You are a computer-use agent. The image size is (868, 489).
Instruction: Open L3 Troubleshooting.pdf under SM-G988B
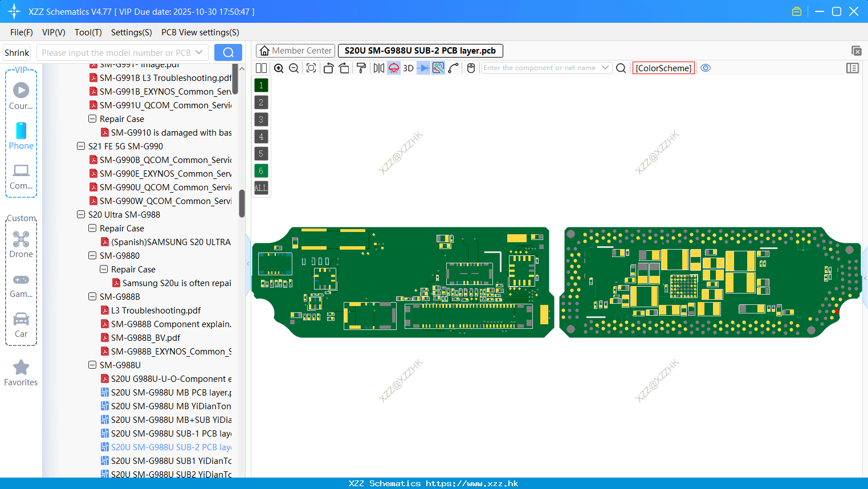(156, 311)
